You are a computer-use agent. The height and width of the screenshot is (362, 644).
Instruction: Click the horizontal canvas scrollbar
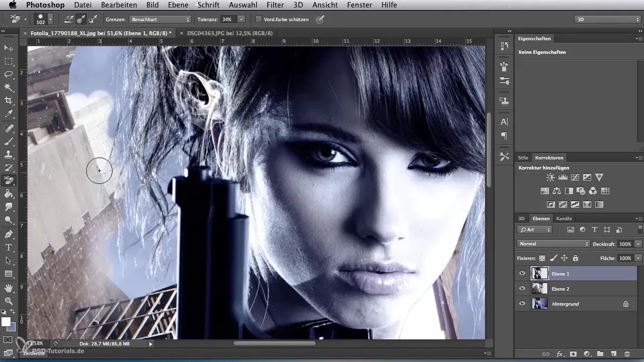[x=275, y=343]
